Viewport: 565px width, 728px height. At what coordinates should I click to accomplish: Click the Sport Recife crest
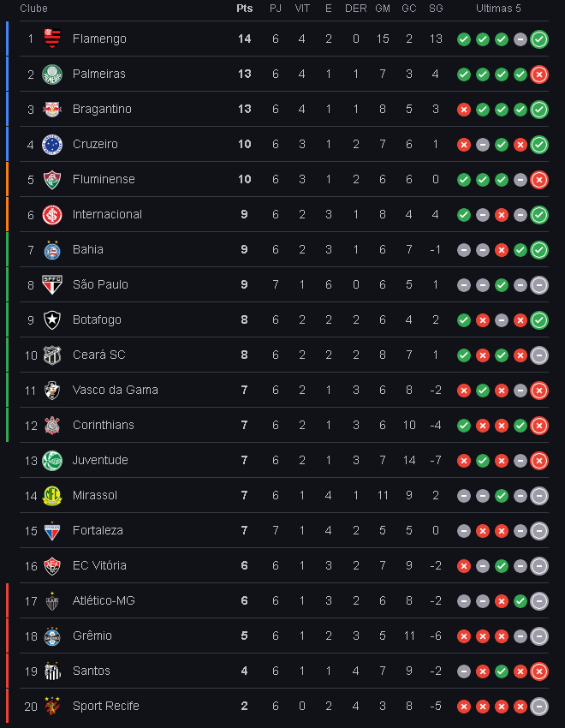[52, 707]
